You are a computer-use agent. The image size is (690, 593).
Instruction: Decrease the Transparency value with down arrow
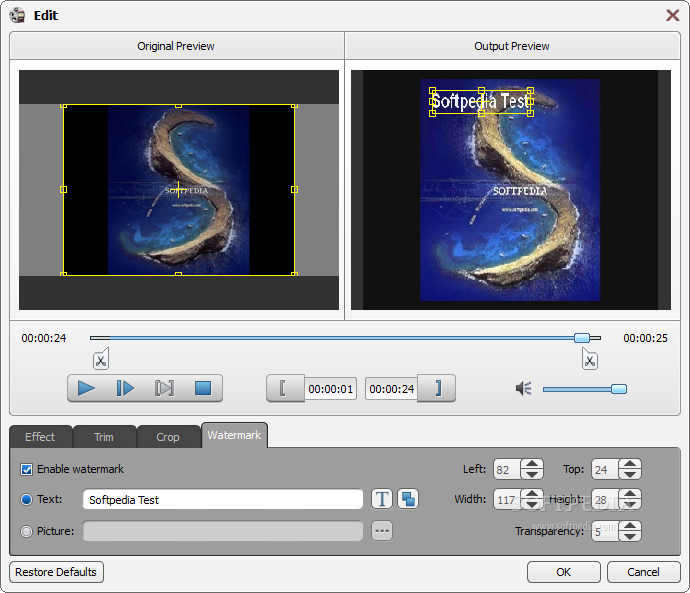(630, 536)
